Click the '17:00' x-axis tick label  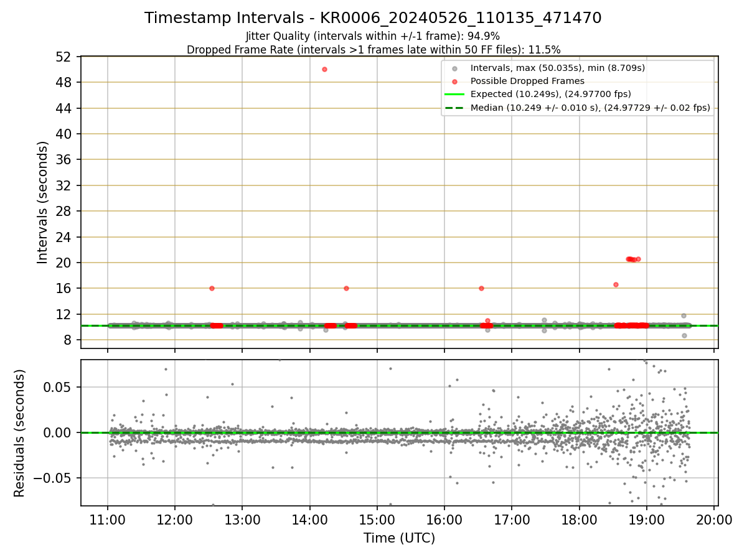[512, 520]
